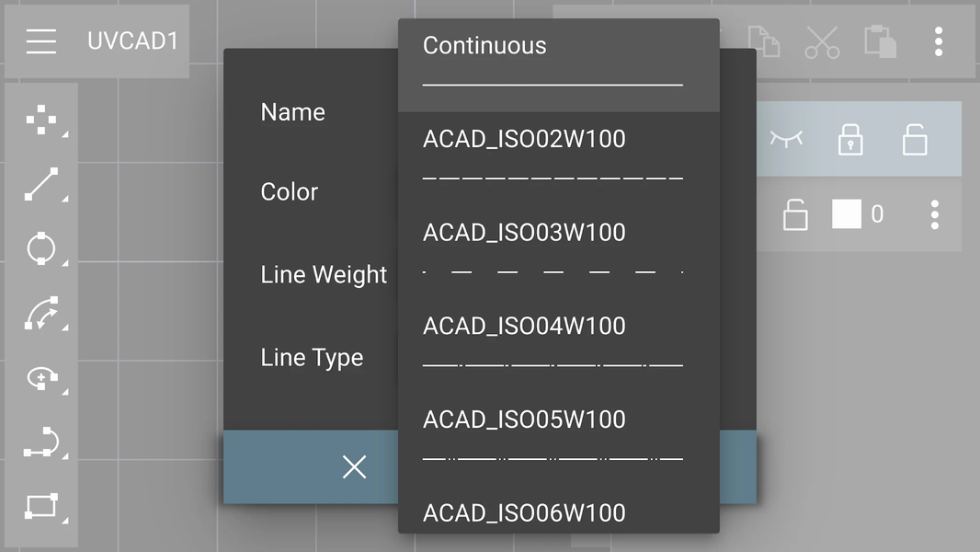
Task: Toggle the layer 0 lock icon
Action: pos(795,215)
